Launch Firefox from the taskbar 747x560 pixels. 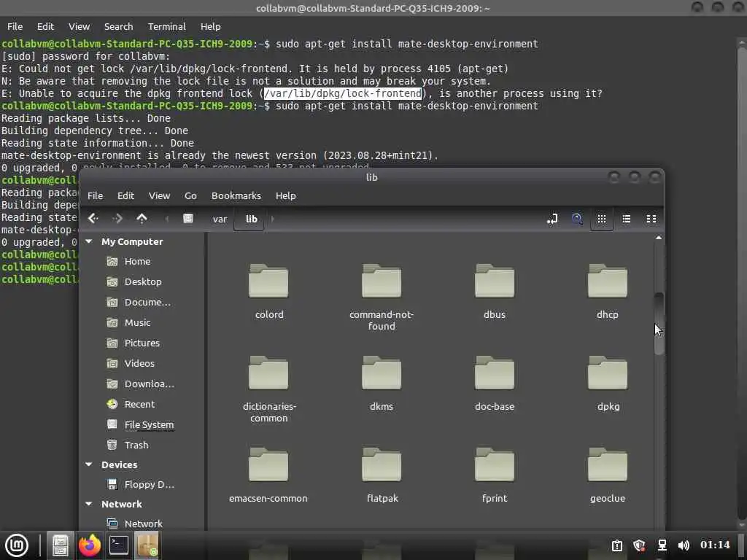[90, 545]
